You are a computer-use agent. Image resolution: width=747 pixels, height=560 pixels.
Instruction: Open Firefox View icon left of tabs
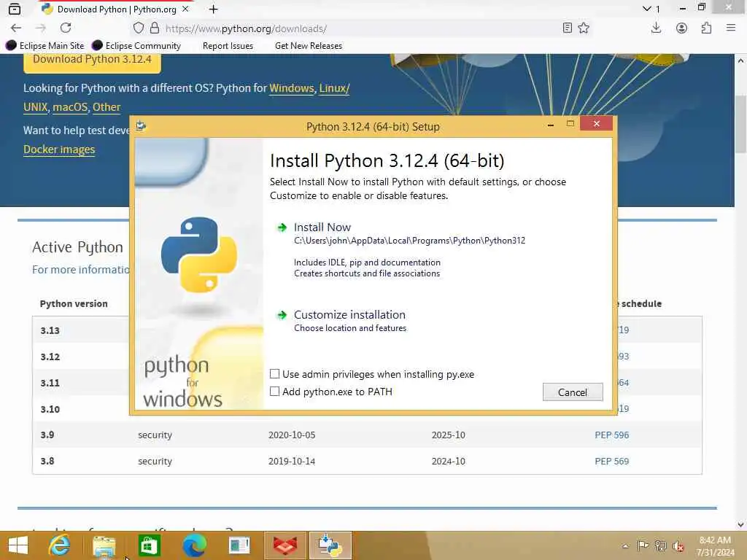tap(15, 9)
